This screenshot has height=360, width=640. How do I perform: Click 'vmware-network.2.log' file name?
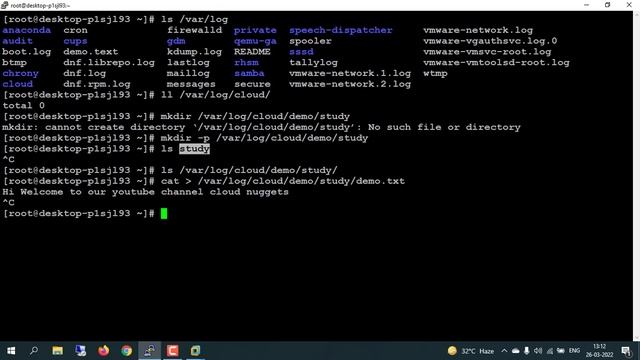(350, 84)
